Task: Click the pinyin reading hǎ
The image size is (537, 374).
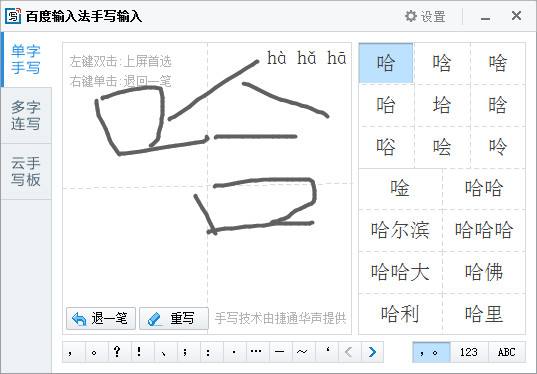Action: point(307,58)
